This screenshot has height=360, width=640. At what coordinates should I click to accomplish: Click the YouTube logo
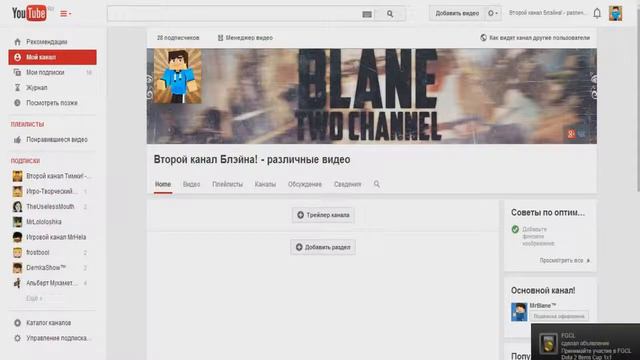(29, 13)
